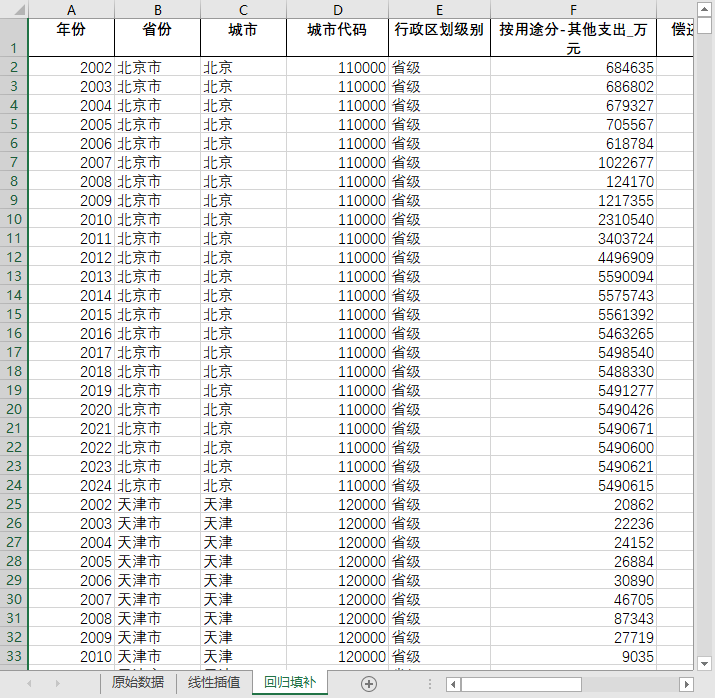This screenshot has width=715, height=698.
Task: Select cell with value 1022677
Action: pos(574,162)
